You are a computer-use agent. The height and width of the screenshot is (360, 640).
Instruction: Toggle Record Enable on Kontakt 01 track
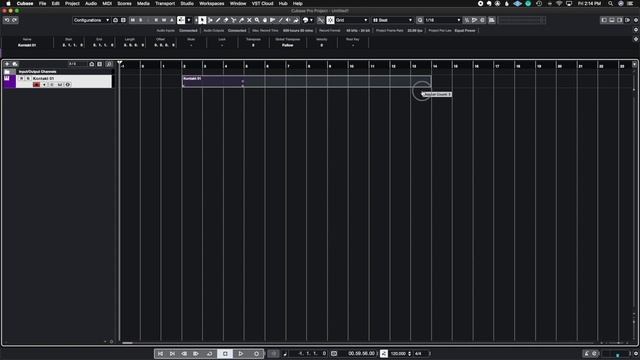tap(36, 84)
